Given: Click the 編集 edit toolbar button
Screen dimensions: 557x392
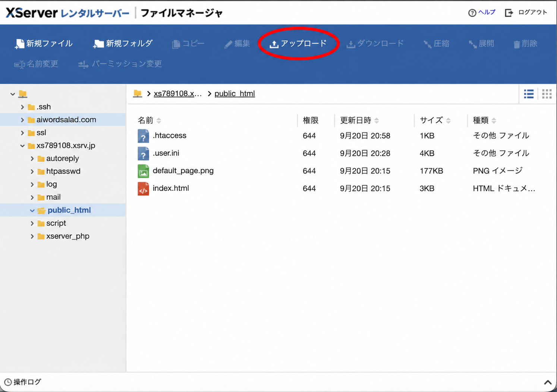Looking at the screenshot, I should pos(237,44).
